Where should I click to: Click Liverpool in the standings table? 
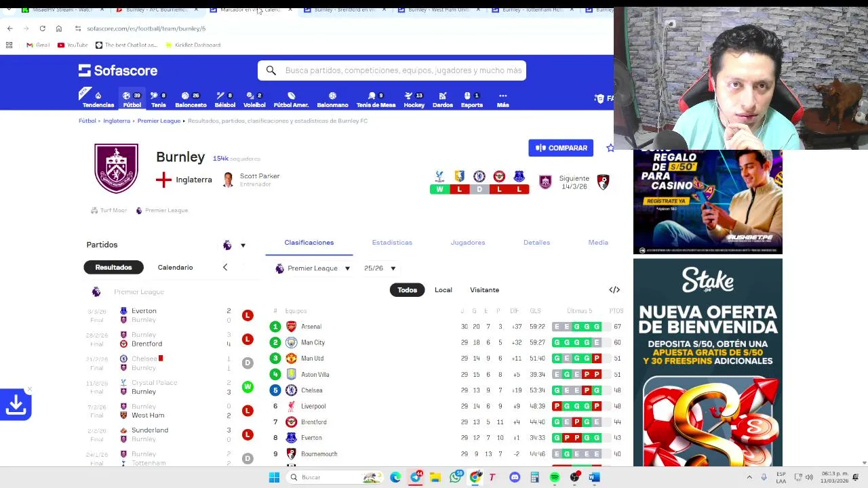(313, 407)
